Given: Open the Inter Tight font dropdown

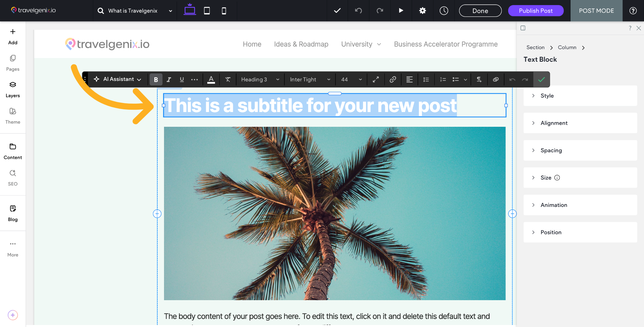Looking at the screenshot, I should (x=309, y=79).
